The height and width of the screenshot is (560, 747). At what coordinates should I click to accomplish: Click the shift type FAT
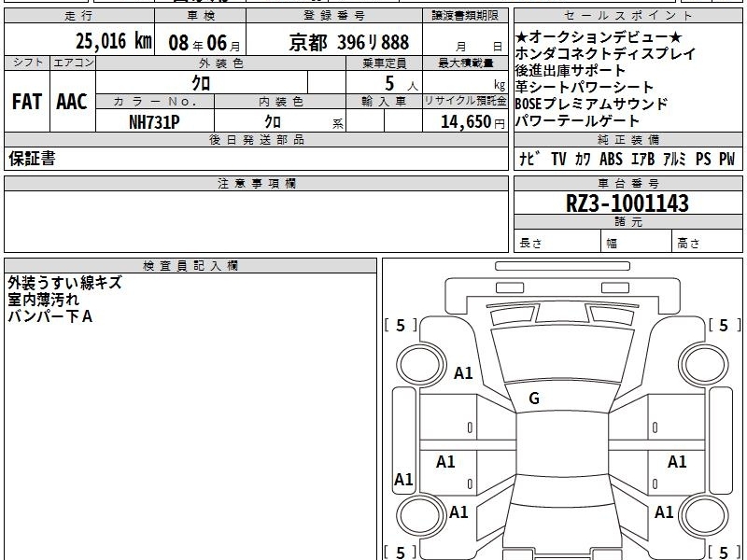pos(27,102)
